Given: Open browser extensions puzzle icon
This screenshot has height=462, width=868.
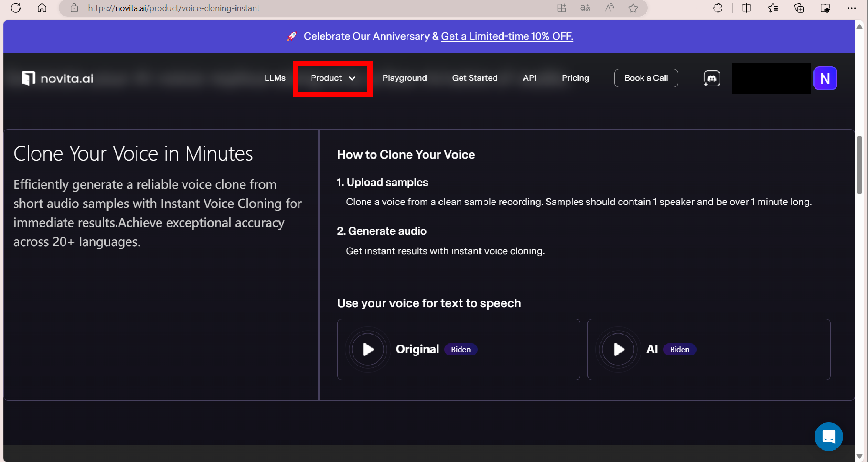Looking at the screenshot, I should (717, 8).
